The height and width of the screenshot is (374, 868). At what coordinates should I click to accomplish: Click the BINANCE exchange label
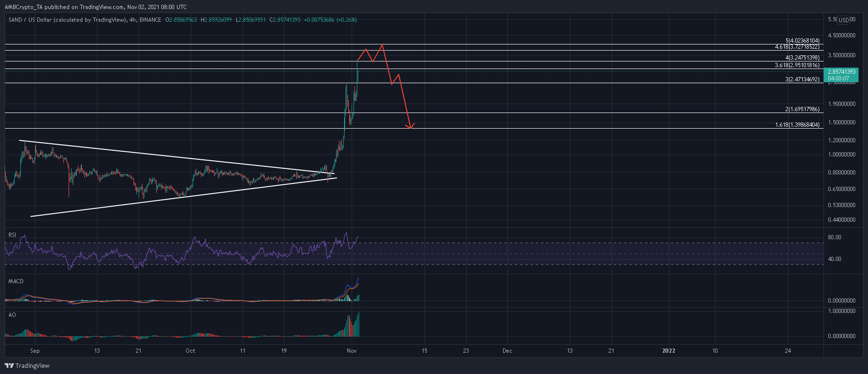[x=151, y=20]
